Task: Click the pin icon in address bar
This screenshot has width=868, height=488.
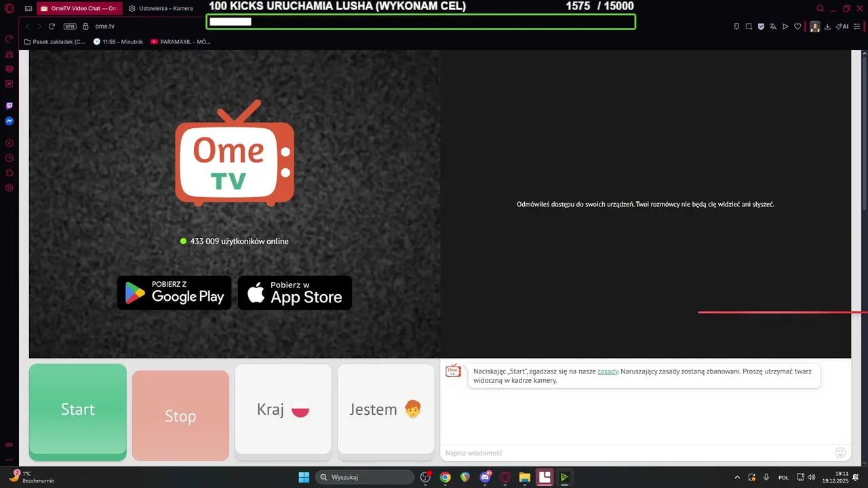Action: [736, 26]
